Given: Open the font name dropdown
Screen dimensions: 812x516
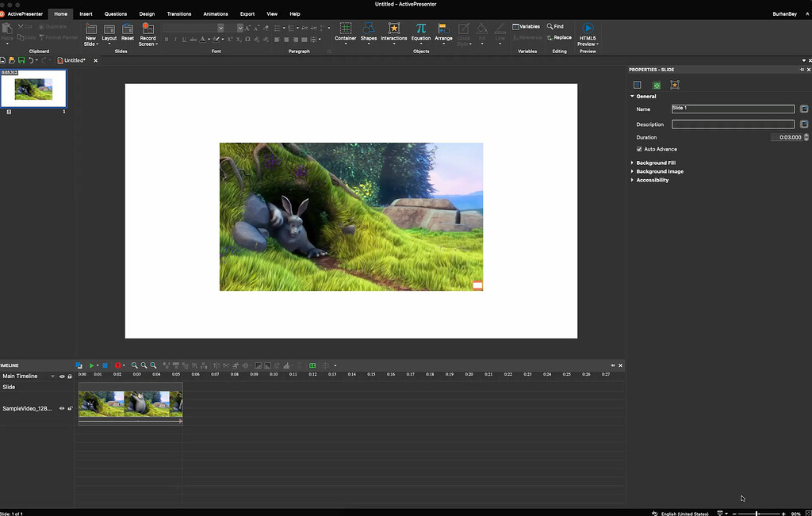Looking at the screenshot, I should pyautogui.click(x=220, y=28).
